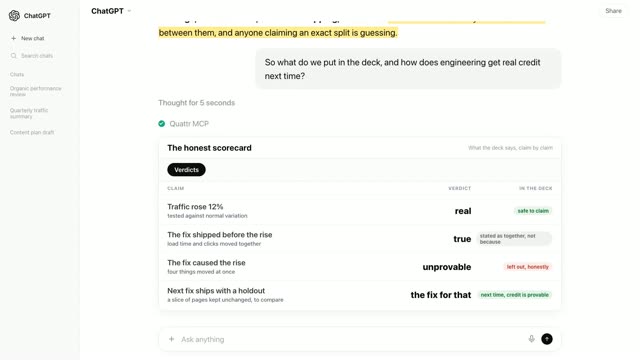Click 'The fix shipped before the rise' claim
640x360 pixels.
[x=220, y=235]
